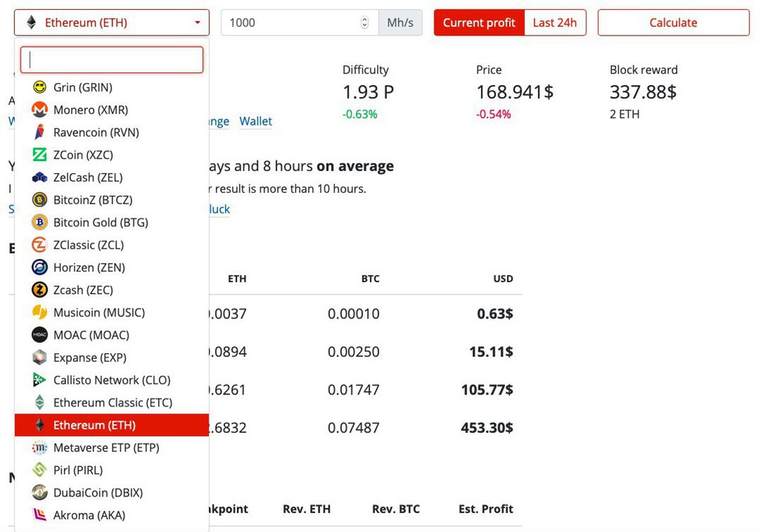Click the BitcoinZ coin icon
The height and width of the screenshot is (532, 761).
pyautogui.click(x=39, y=200)
